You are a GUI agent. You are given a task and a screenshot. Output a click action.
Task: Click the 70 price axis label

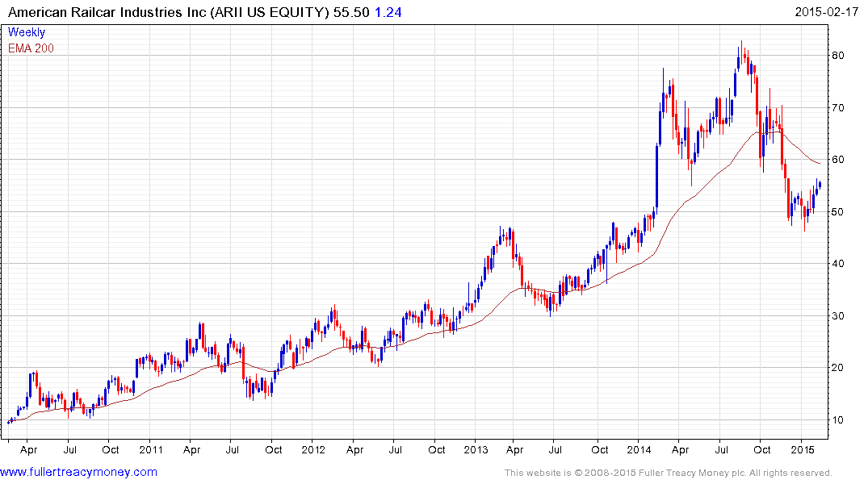click(838, 108)
